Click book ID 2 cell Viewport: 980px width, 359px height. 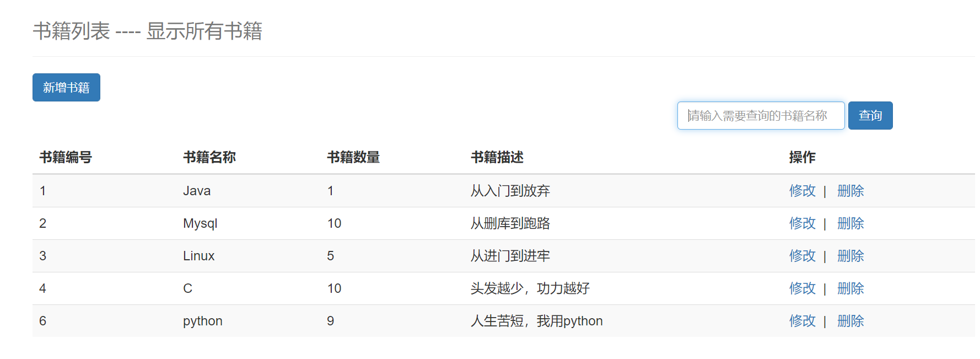(x=43, y=223)
